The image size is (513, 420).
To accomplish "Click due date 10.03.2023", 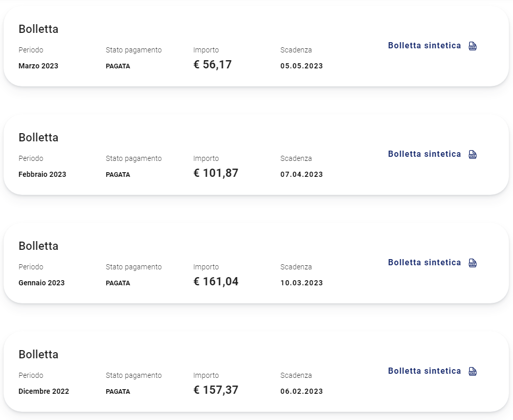I will tap(302, 283).
